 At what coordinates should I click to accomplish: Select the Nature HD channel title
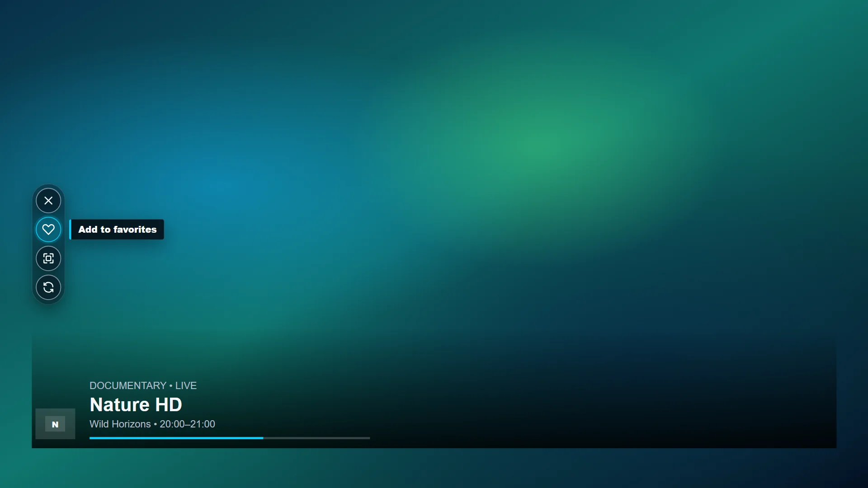(136, 404)
